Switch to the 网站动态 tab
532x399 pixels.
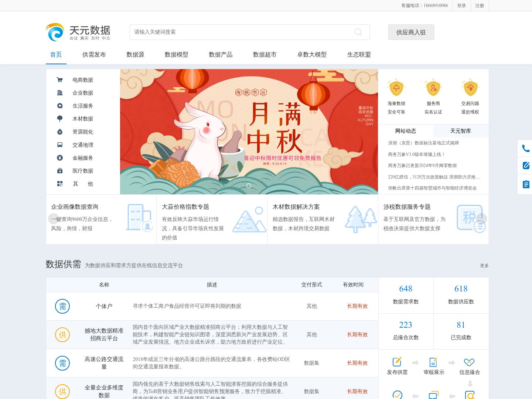coord(406,131)
